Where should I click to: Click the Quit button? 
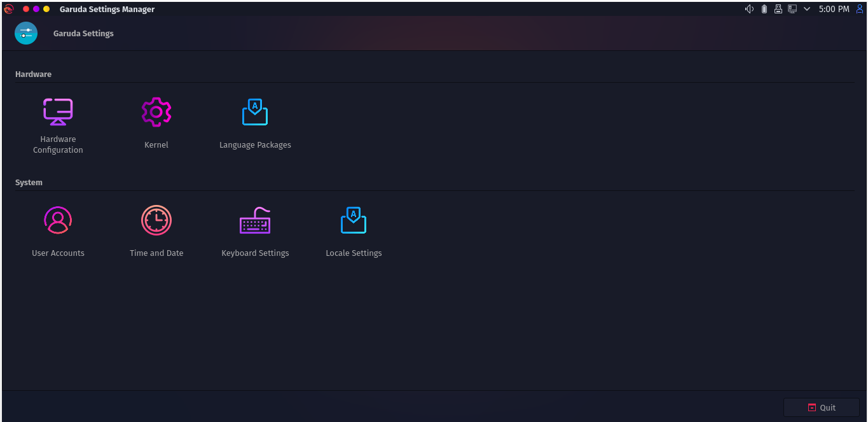[822, 407]
